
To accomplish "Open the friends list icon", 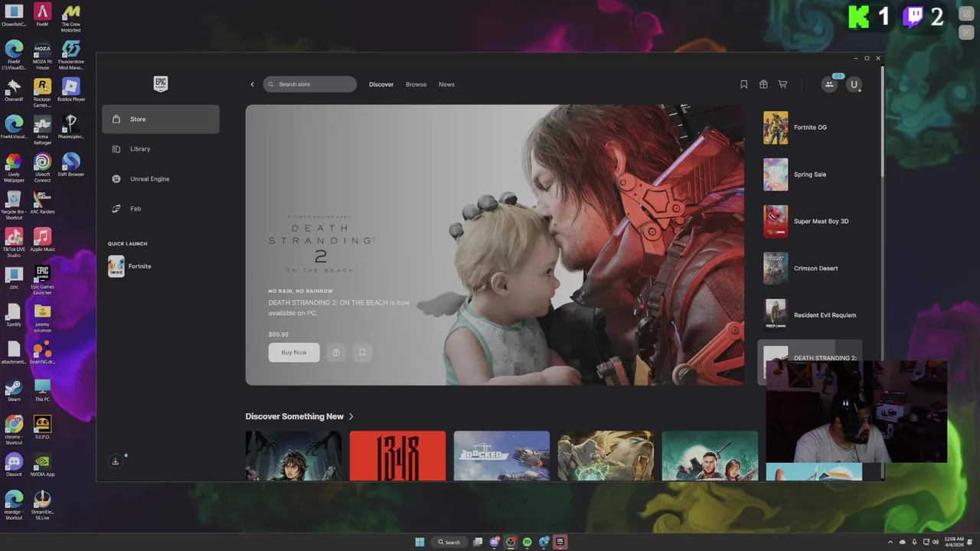I will click(829, 84).
